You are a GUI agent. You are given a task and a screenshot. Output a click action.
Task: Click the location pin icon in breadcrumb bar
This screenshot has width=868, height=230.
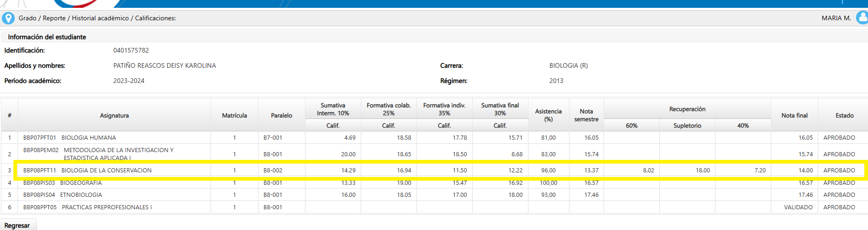point(8,18)
